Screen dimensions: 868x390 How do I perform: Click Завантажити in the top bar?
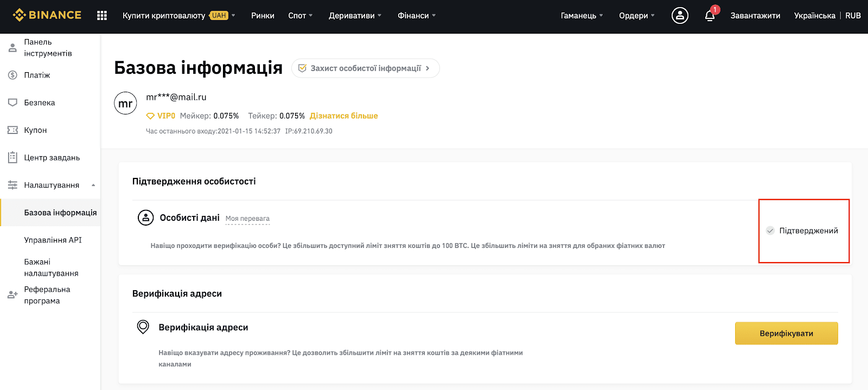coord(755,16)
